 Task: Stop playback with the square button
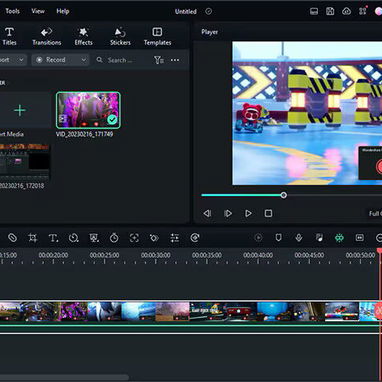click(x=268, y=213)
